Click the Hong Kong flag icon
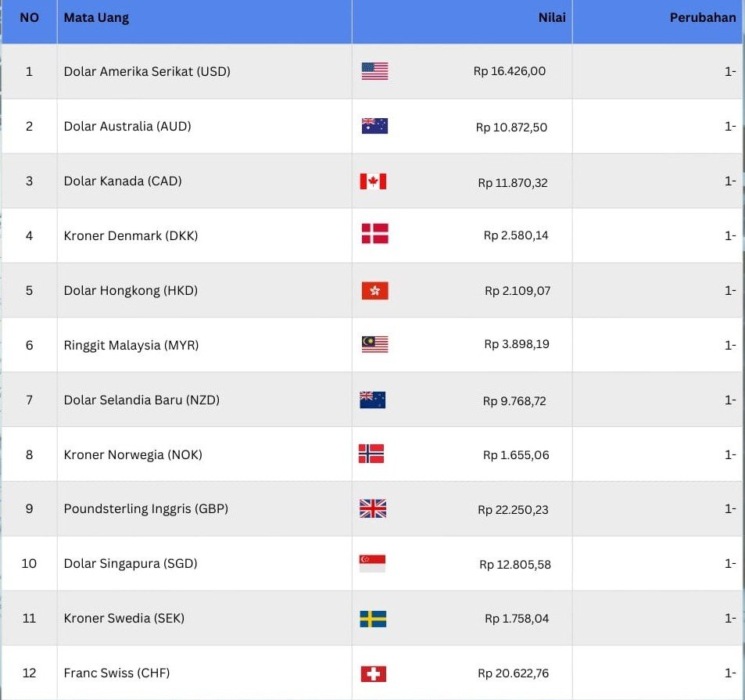 [374, 291]
